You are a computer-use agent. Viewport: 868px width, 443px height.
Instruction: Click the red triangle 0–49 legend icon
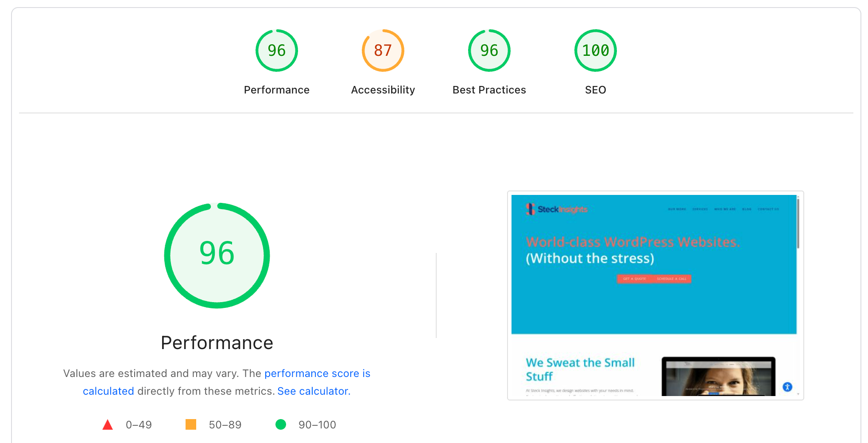click(108, 425)
